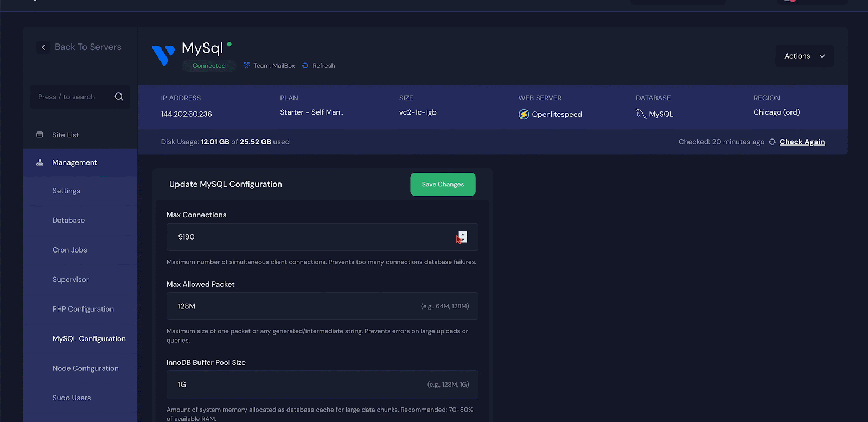
Task: Click the Refresh link
Action: click(x=323, y=66)
